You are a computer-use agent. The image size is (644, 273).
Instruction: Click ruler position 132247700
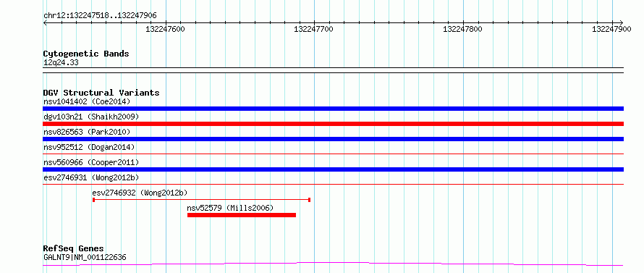coord(314,29)
